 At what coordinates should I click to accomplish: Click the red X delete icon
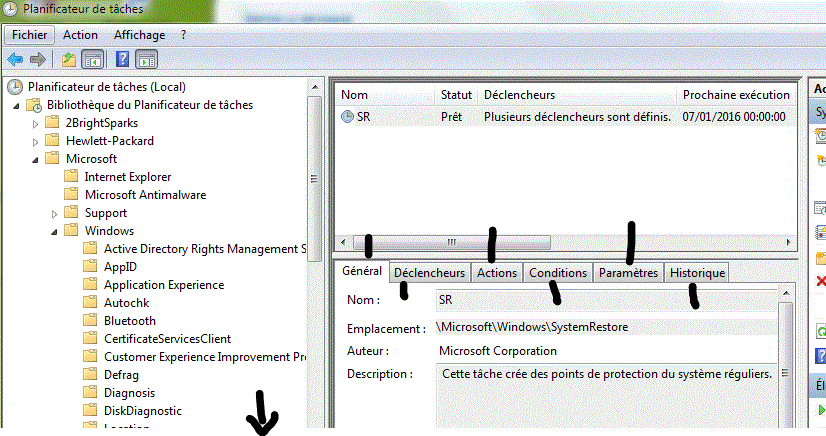coord(821,282)
